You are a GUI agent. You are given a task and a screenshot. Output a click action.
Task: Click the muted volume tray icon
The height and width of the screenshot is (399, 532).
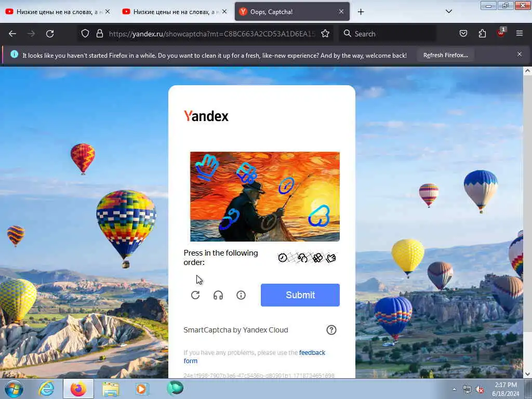pyautogui.click(x=480, y=390)
